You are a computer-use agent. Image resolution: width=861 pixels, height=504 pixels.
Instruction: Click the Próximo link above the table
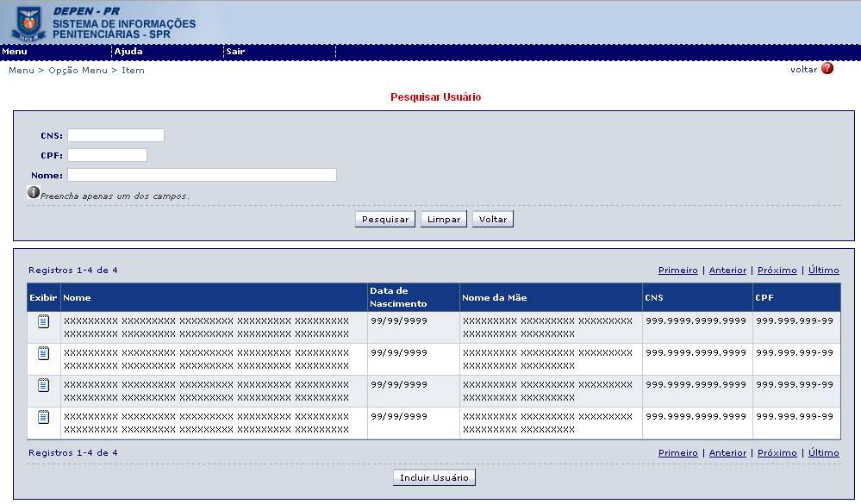777,271
